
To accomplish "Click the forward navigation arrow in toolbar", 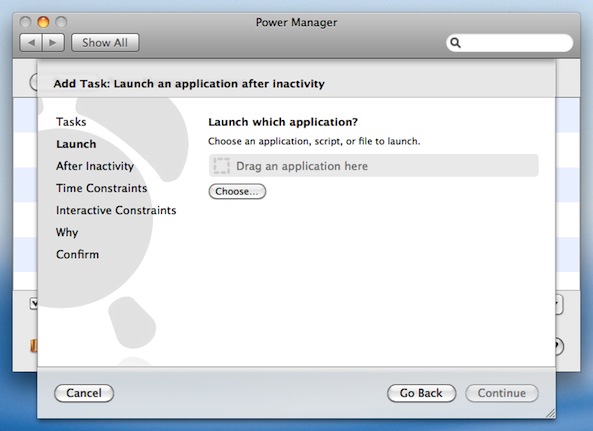I will coord(53,43).
